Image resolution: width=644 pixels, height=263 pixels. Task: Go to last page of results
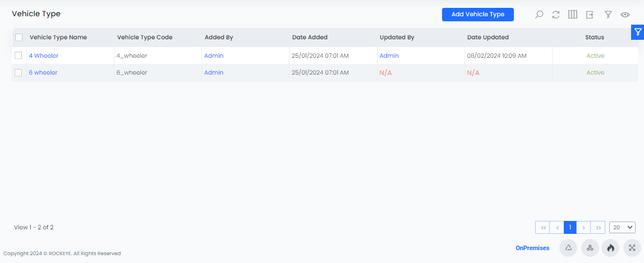pos(598,227)
